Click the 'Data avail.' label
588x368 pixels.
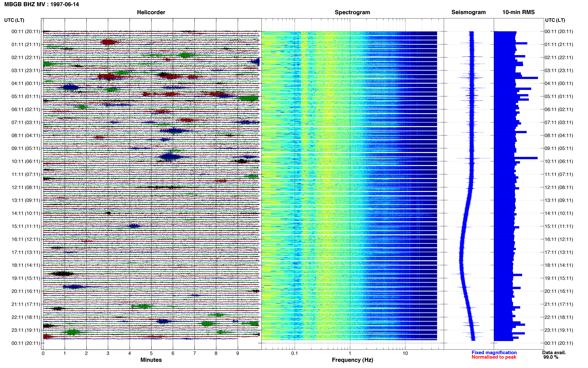click(x=554, y=352)
